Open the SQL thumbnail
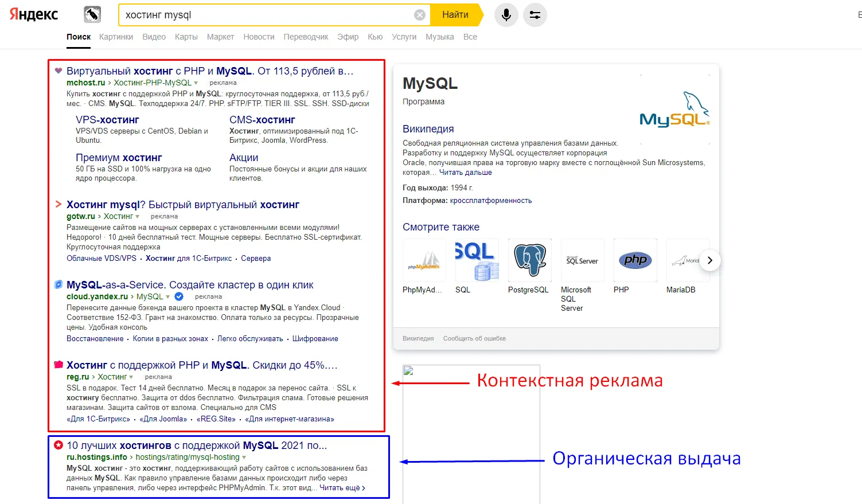862x504 pixels. click(x=477, y=260)
